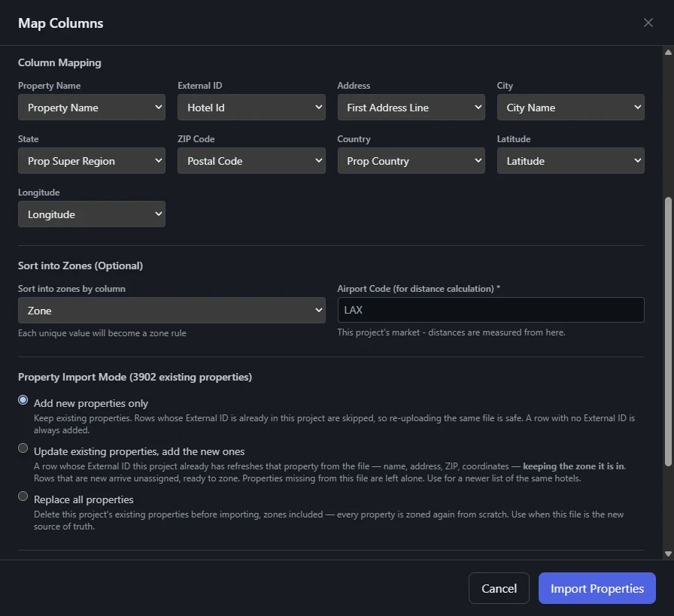The height and width of the screenshot is (616, 674).
Task: Change the State mapping from Prop Super Region
Action: (x=92, y=161)
